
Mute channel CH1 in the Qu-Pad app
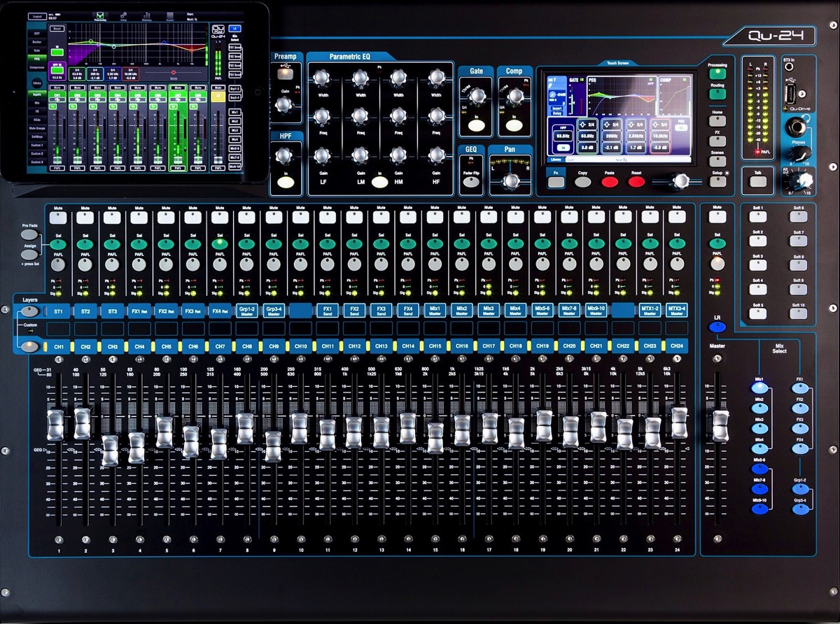(x=57, y=86)
